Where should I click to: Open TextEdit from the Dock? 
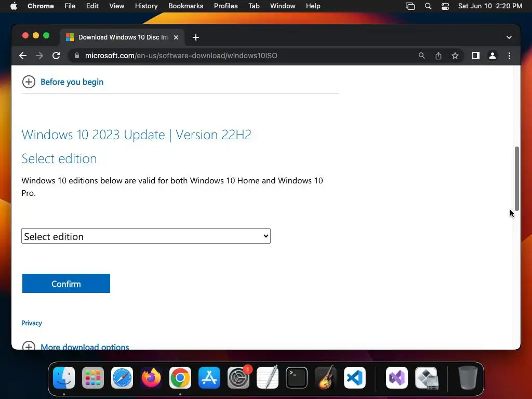pyautogui.click(x=268, y=378)
